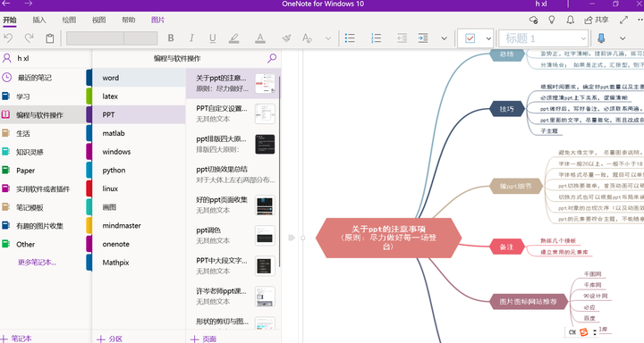This screenshot has height=343, width=644.
Task: Toggle italic formatting
Action: point(191,38)
